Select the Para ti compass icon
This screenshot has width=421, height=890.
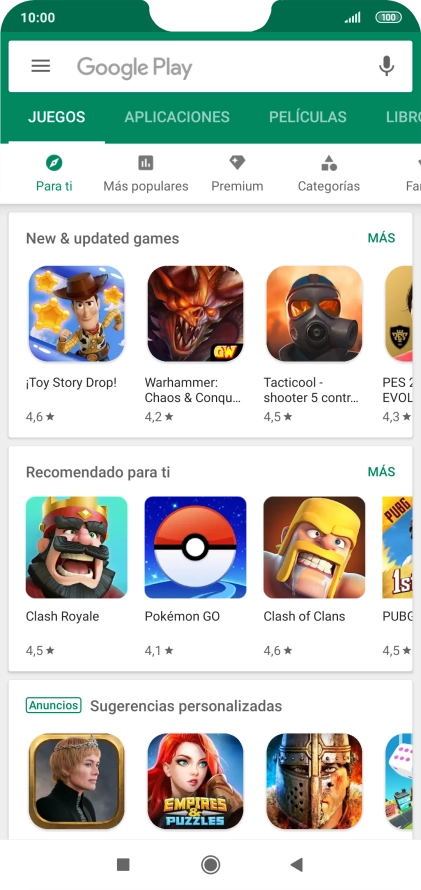pos(54,163)
